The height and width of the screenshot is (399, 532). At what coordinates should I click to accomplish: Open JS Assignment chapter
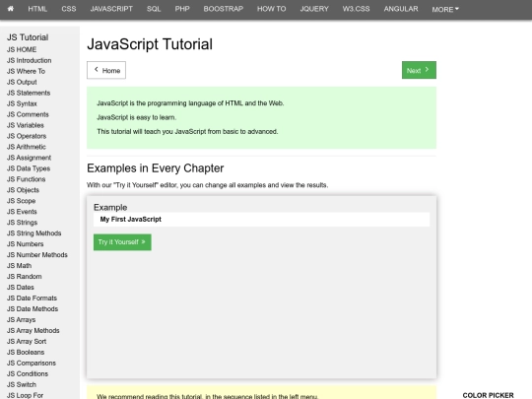[x=29, y=158]
